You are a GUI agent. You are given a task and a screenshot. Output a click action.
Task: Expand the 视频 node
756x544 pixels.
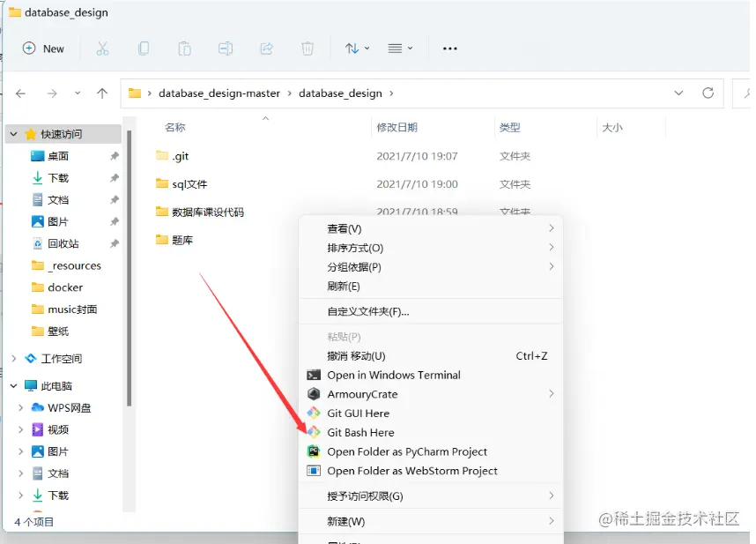point(21,429)
